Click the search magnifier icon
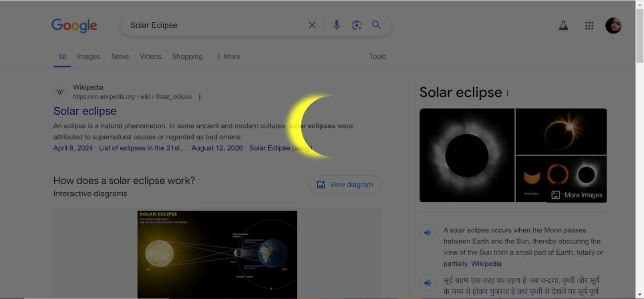 click(x=376, y=25)
